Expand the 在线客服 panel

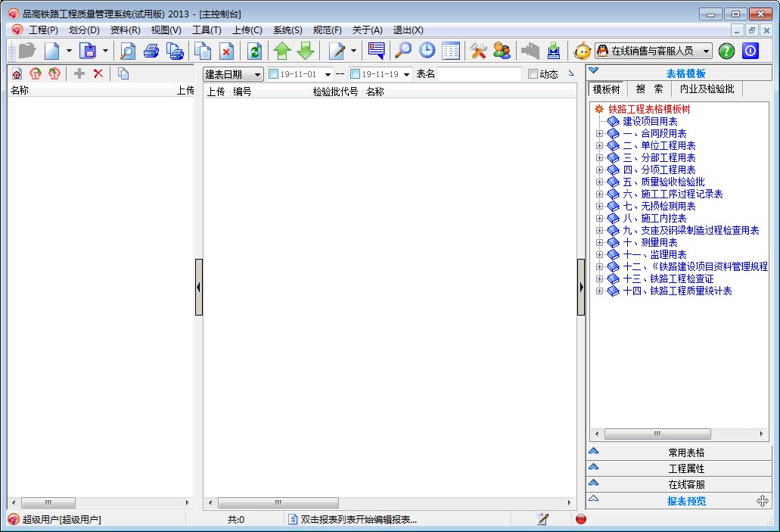[679, 484]
